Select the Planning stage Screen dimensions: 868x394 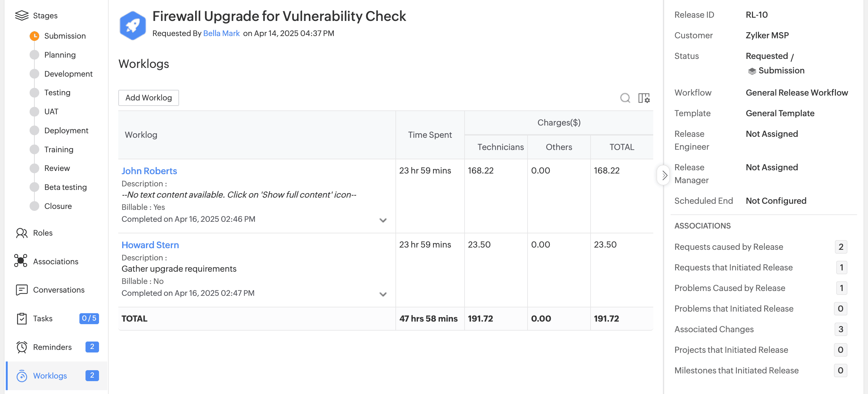pyautogui.click(x=60, y=55)
